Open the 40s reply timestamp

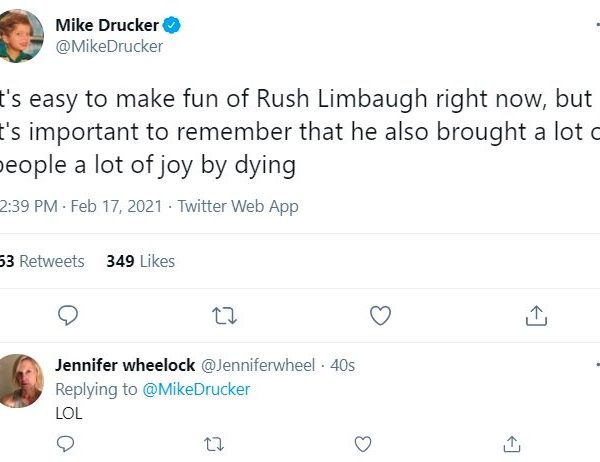click(x=342, y=366)
